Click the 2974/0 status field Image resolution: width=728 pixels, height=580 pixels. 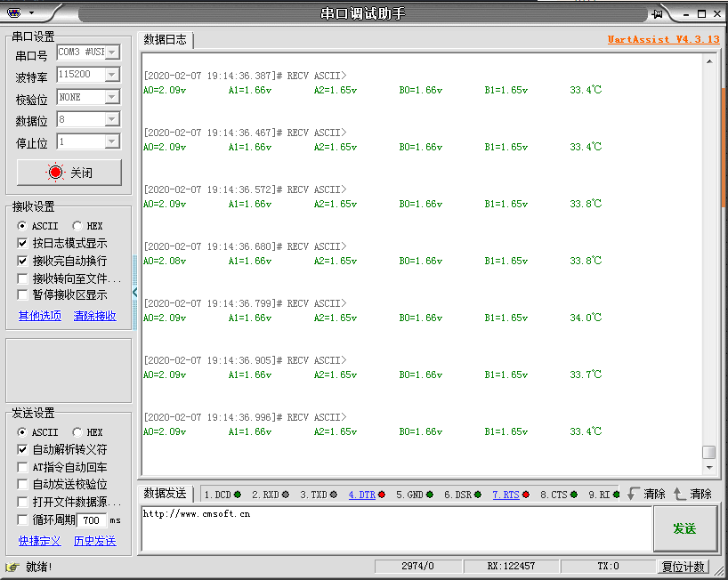[x=418, y=567]
